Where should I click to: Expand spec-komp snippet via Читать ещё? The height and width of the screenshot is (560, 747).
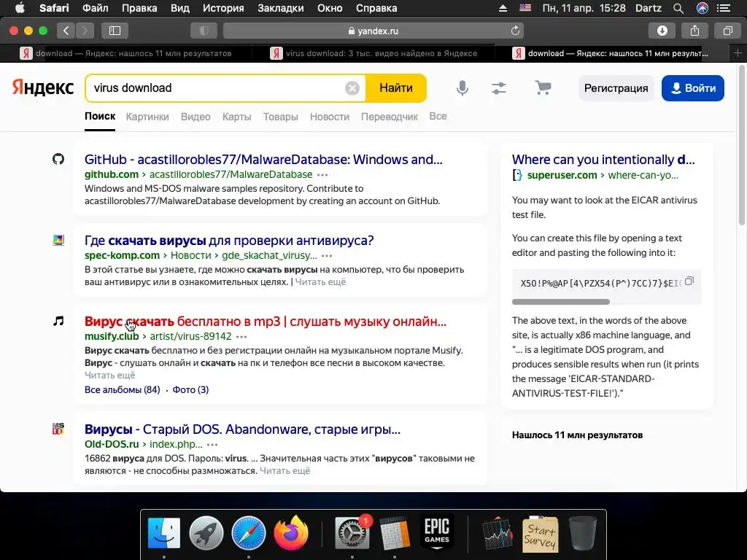[320, 282]
